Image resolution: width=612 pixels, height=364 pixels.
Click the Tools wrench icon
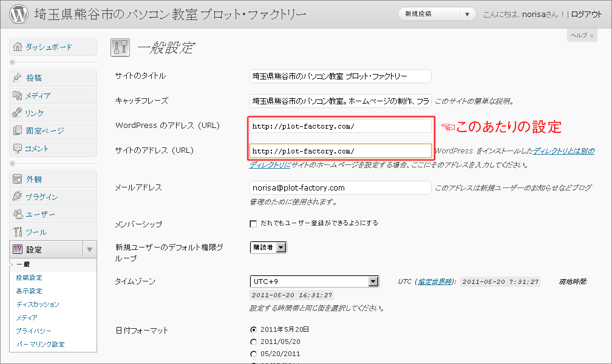[x=17, y=232]
